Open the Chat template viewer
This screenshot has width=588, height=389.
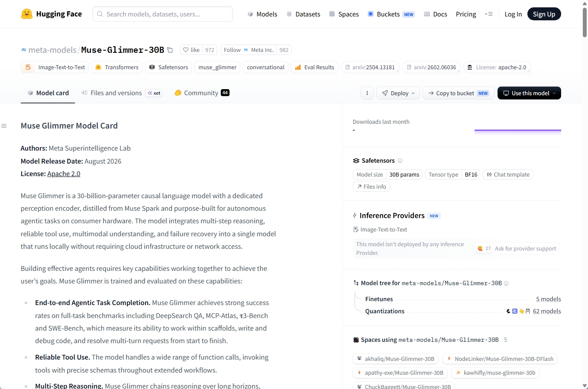pos(508,174)
